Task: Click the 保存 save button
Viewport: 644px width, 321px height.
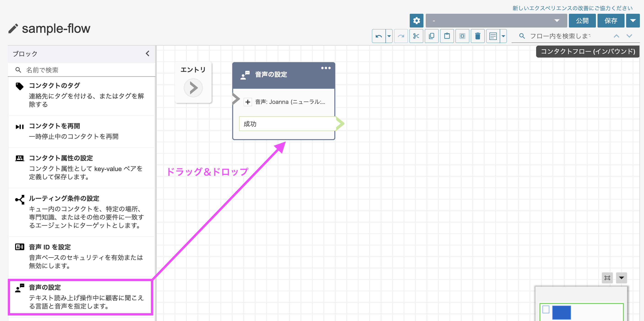Action: [611, 20]
